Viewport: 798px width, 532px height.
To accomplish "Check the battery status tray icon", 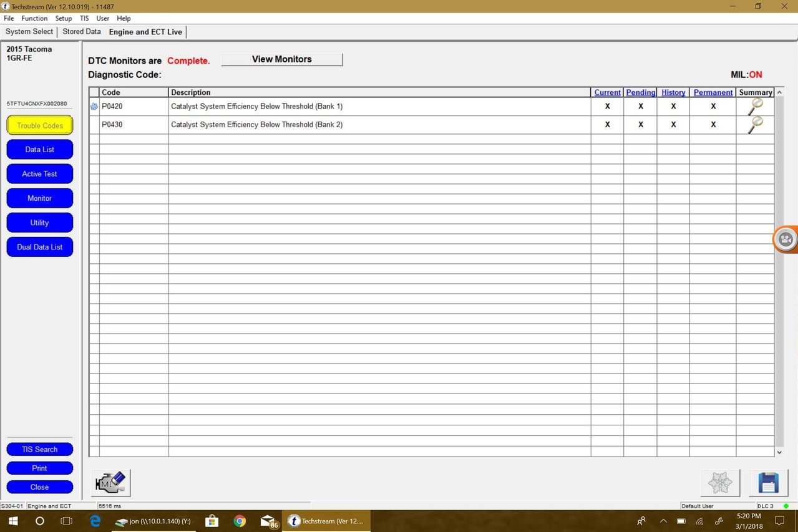I will coord(681,521).
